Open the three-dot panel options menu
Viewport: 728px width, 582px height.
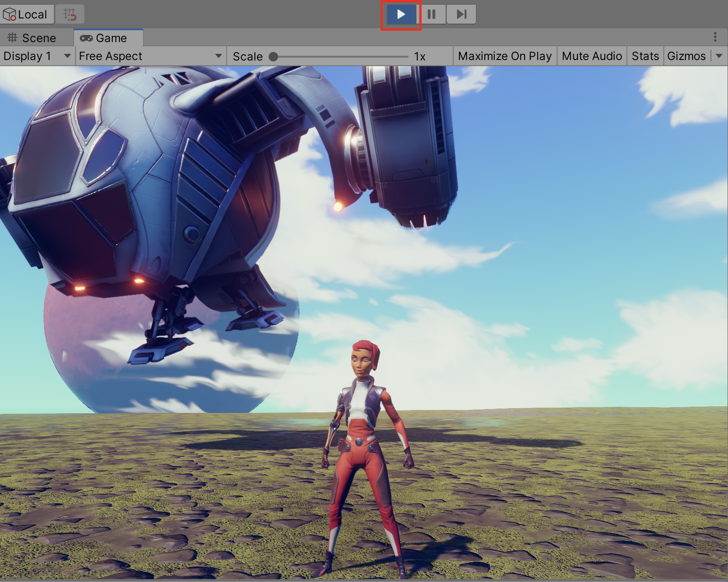(x=715, y=37)
